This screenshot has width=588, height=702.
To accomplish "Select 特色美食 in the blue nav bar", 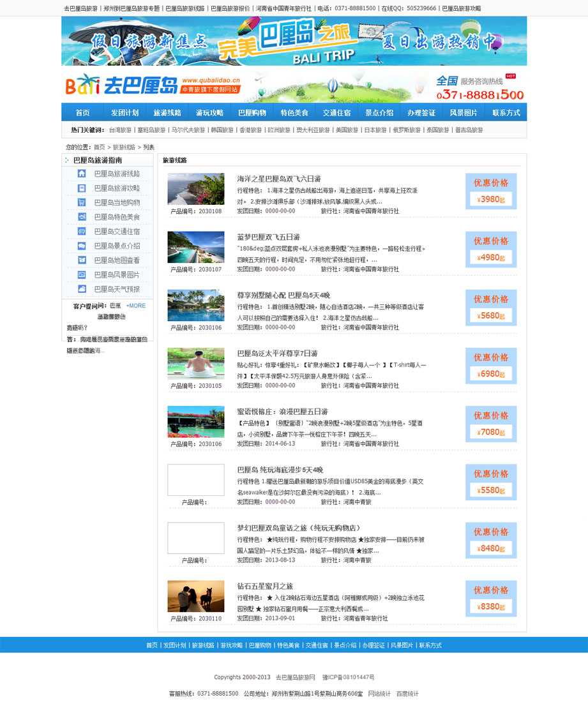I will point(294,113).
